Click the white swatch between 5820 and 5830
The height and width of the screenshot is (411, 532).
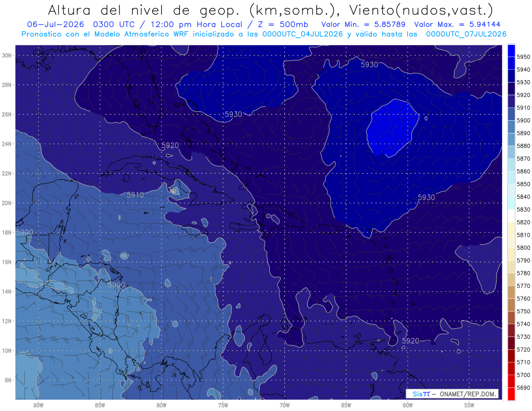click(x=511, y=215)
